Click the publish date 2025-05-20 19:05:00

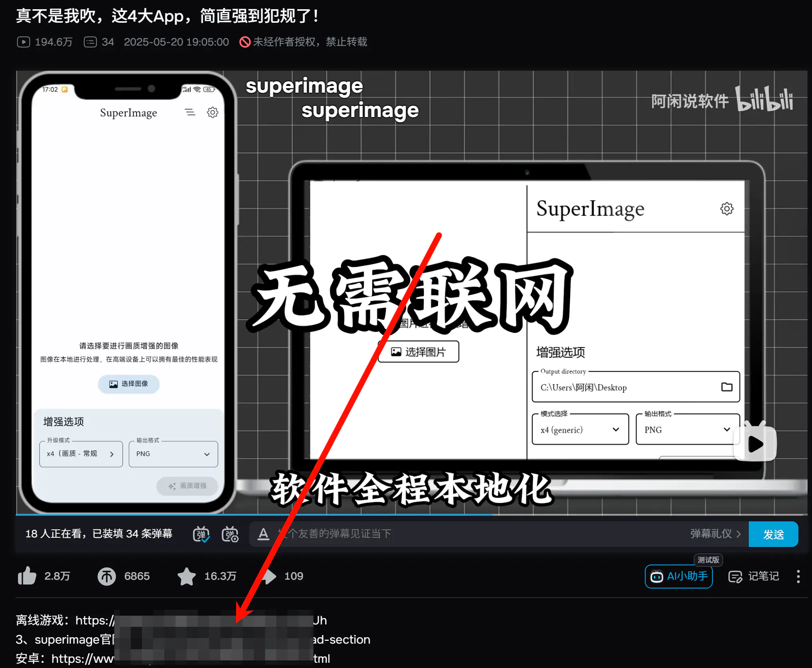[x=176, y=42]
